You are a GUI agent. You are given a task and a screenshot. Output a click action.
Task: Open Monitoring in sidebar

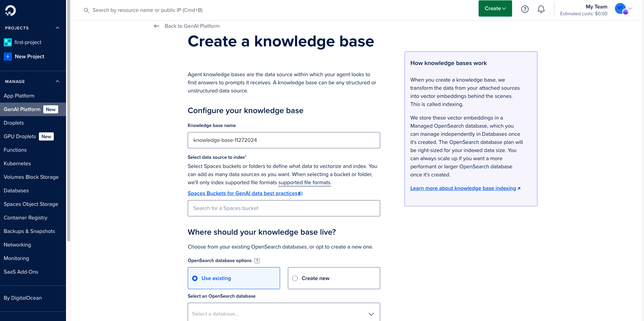[x=16, y=258]
